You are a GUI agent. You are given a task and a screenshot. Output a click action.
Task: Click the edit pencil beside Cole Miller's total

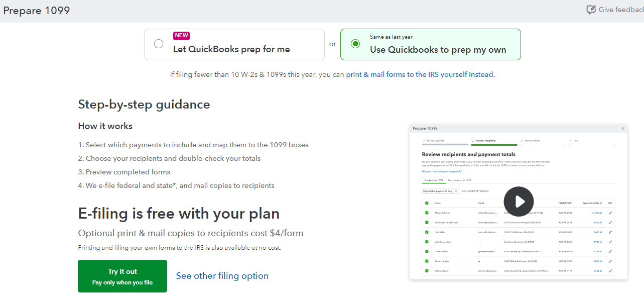[610, 232]
